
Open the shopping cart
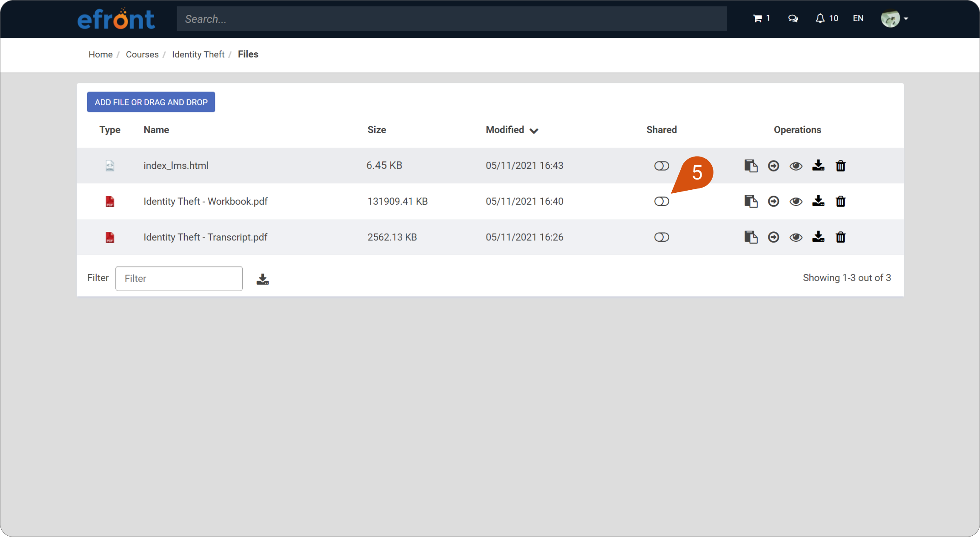(761, 18)
